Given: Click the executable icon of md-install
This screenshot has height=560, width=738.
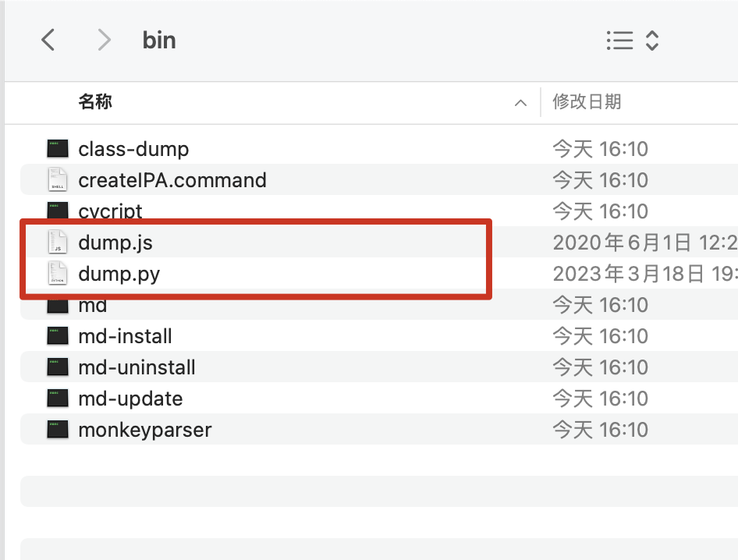Looking at the screenshot, I should coord(58,336).
